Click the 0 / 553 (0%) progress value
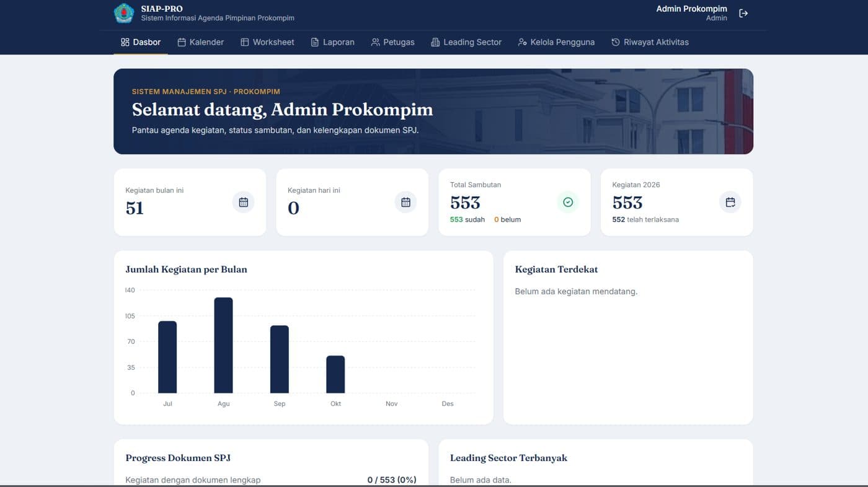Viewport: 868px width, 487px height. (x=392, y=480)
